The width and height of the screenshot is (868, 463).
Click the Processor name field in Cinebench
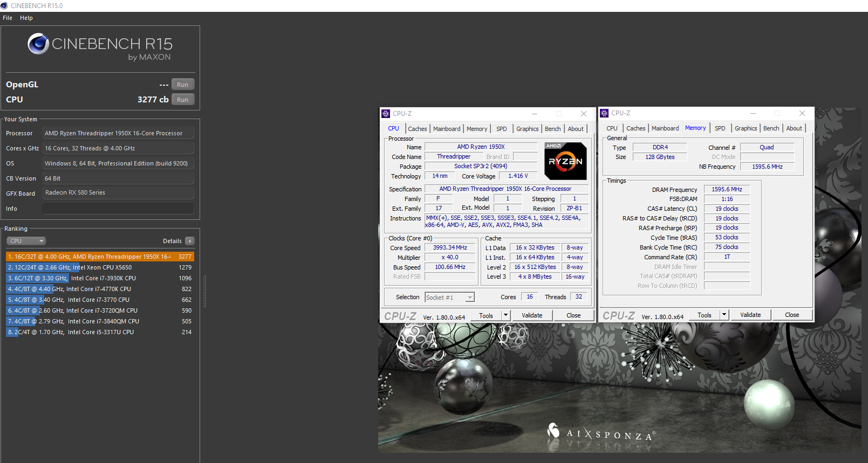click(x=118, y=133)
